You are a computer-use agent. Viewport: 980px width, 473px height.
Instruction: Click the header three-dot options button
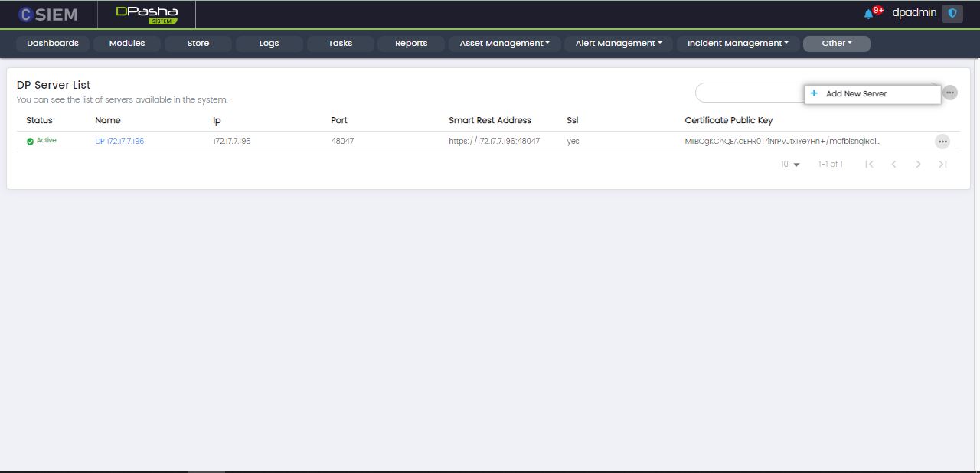pos(949,93)
